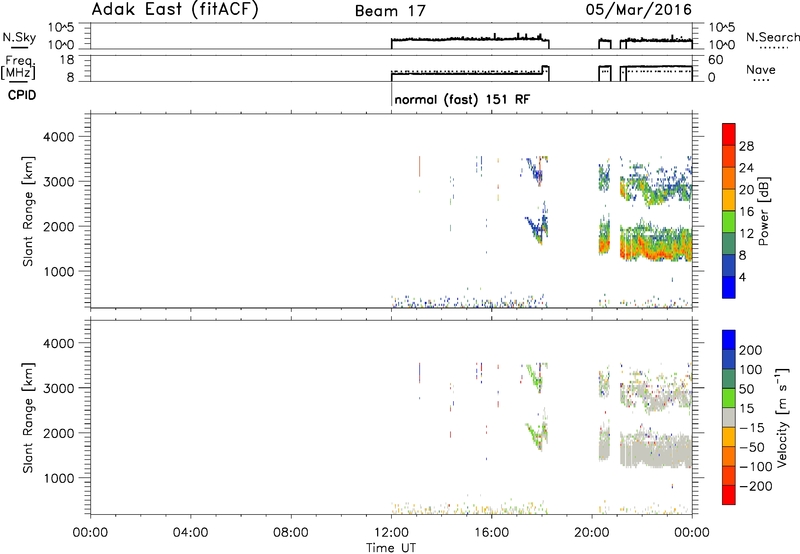This screenshot has height=554, width=800.
Task: Click the 'Adak East (fitACF)' title
Action: [x=175, y=10]
